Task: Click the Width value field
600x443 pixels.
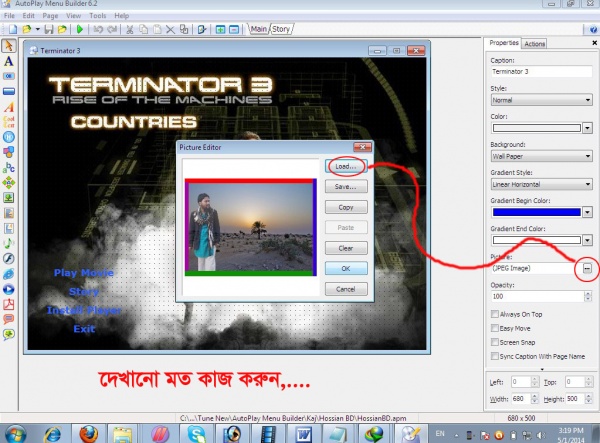Action: (521, 399)
